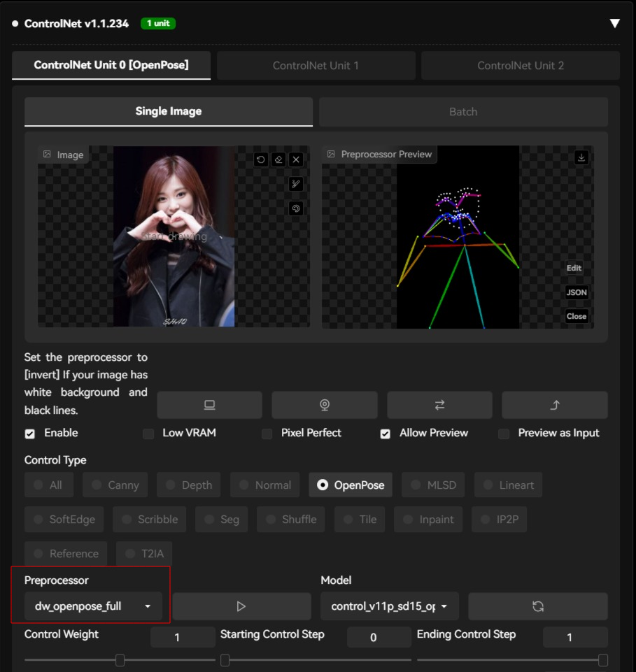Click the webcam capture icon
636x672 pixels.
coord(324,405)
